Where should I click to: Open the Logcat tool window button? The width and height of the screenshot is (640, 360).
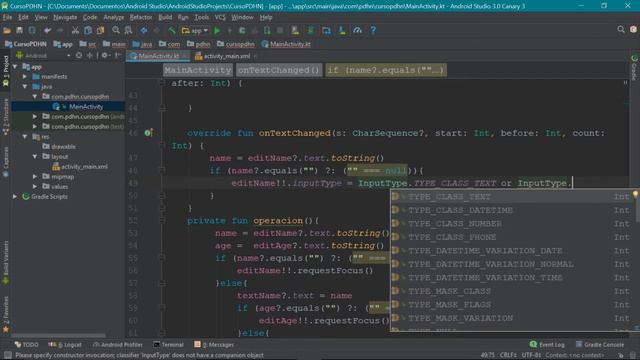(65, 345)
